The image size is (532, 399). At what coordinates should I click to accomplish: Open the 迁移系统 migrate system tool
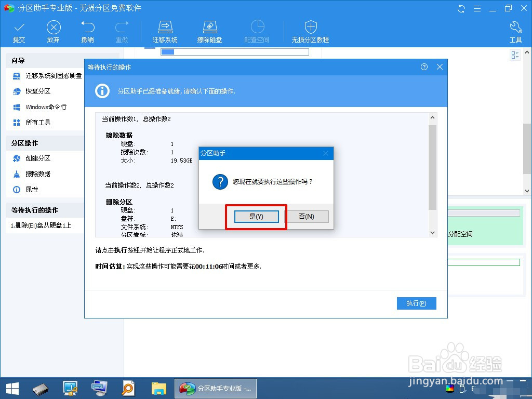(x=165, y=32)
